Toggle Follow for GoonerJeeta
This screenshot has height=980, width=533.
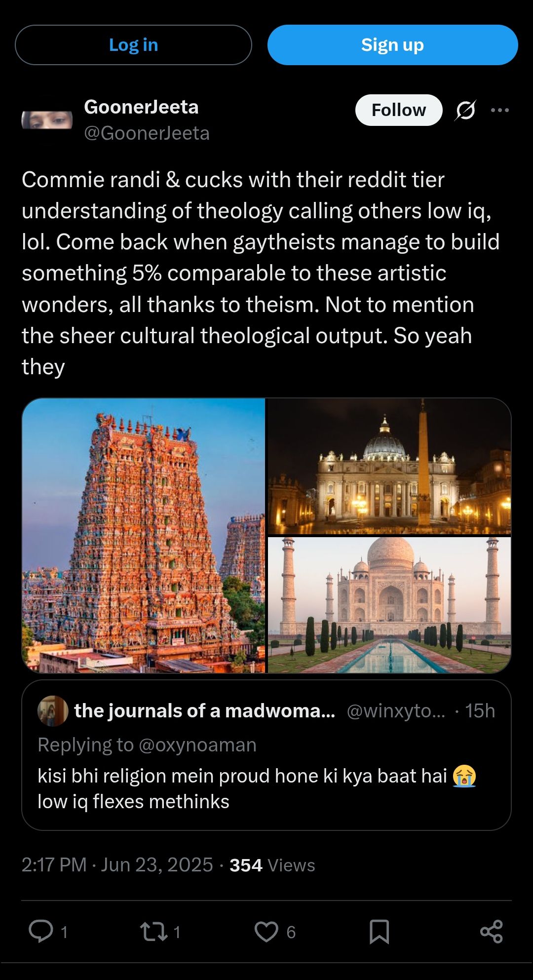pyautogui.click(x=399, y=110)
